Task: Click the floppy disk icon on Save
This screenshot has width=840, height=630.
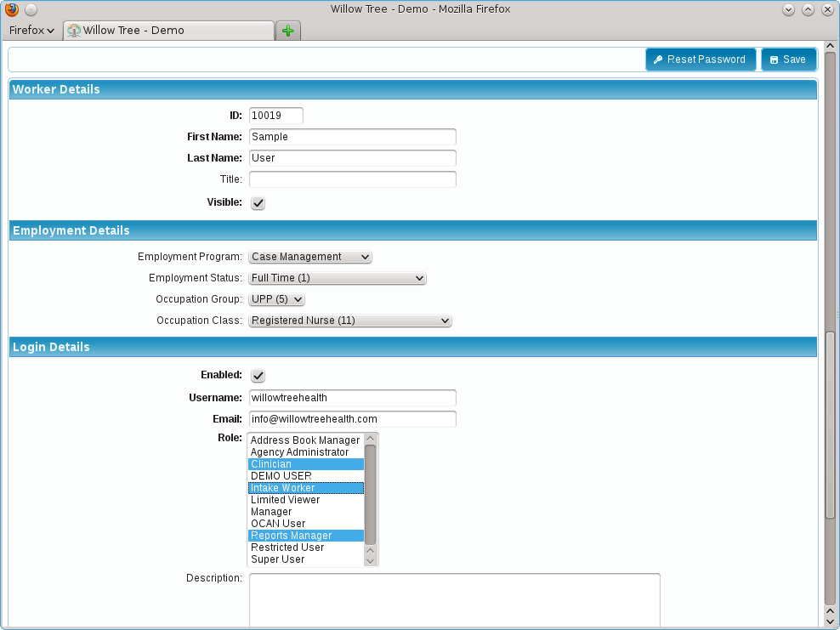Action: coord(774,60)
